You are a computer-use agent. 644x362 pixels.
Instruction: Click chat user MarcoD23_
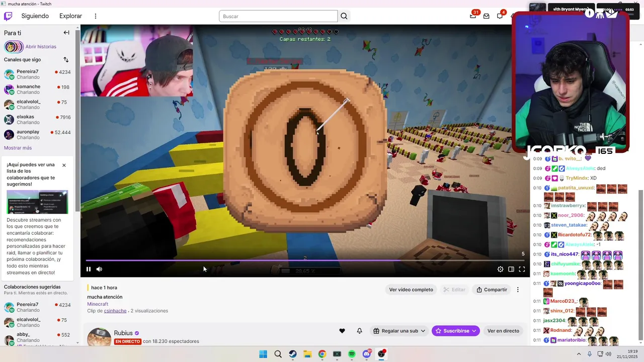(x=562, y=301)
